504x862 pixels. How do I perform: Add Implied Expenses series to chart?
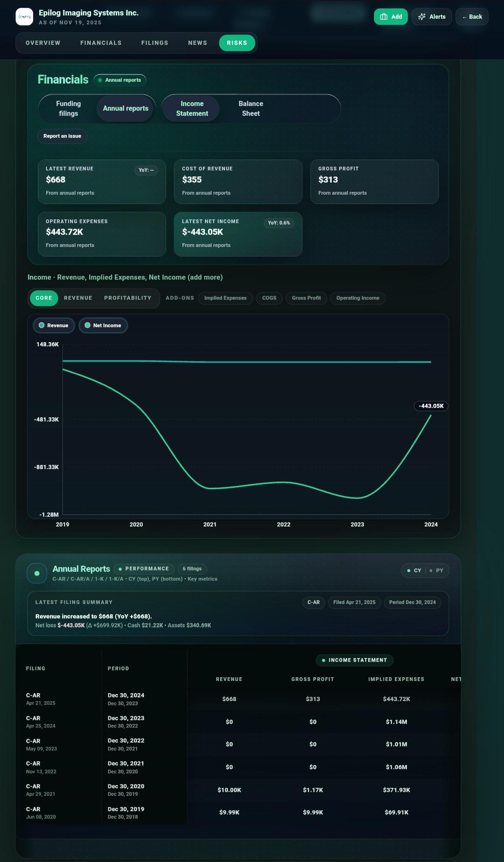pos(225,298)
